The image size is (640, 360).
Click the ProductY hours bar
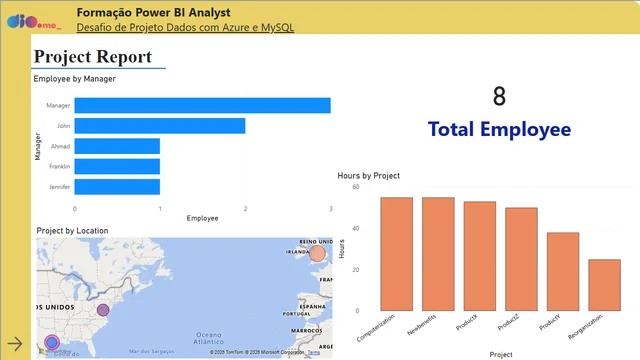563,272
